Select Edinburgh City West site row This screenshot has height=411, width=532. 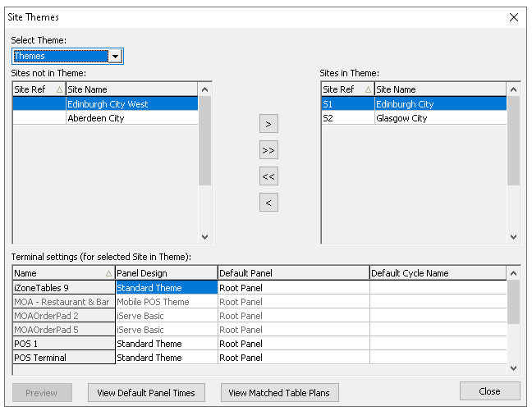131,104
